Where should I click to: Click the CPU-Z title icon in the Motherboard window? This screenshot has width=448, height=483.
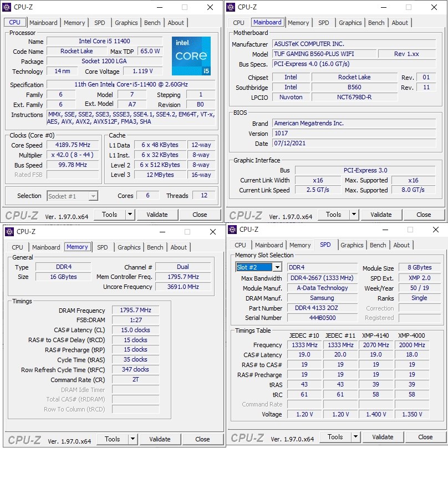pyautogui.click(x=231, y=7)
